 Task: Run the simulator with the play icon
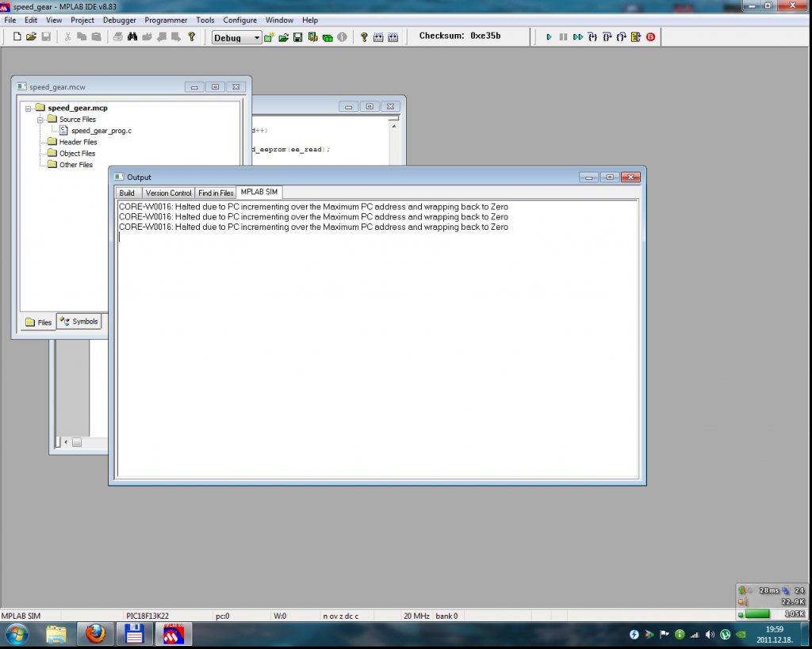549,36
